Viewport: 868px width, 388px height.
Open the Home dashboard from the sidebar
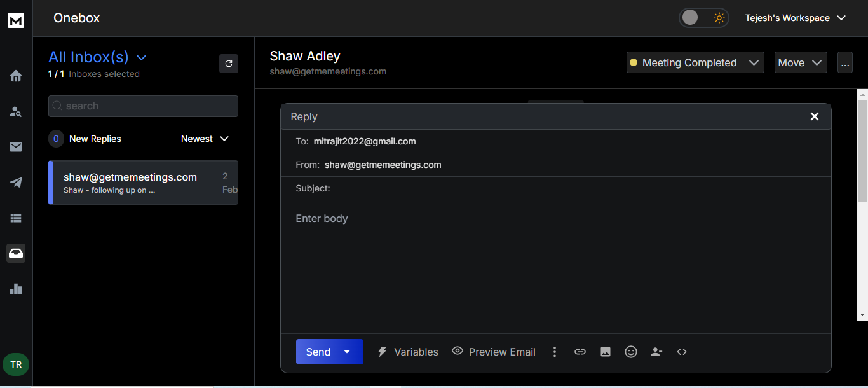tap(15, 76)
